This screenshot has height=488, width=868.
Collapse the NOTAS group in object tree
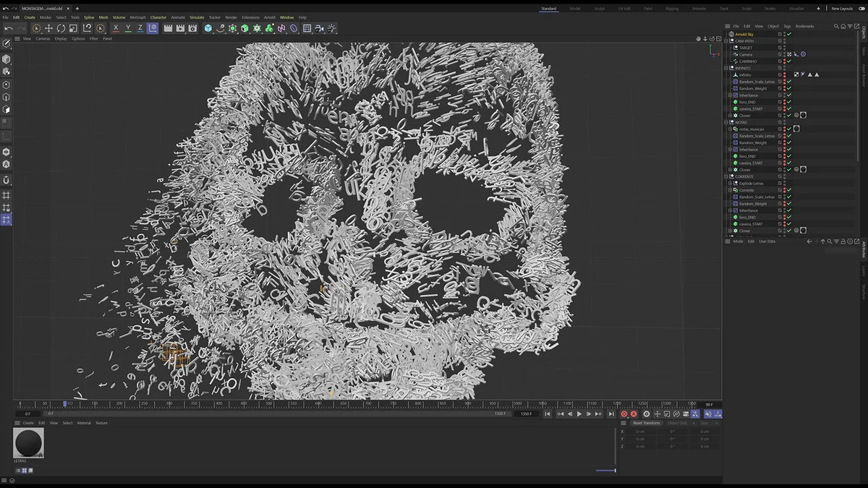point(726,122)
